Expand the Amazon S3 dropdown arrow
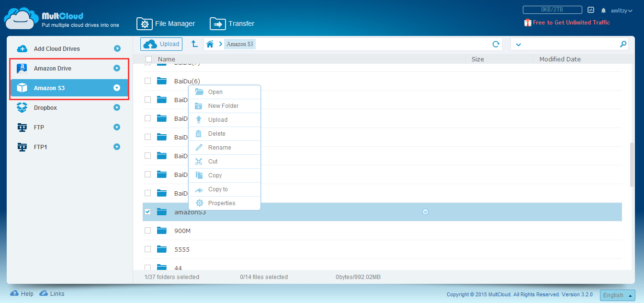The height and width of the screenshot is (303, 644). (x=116, y=88)
